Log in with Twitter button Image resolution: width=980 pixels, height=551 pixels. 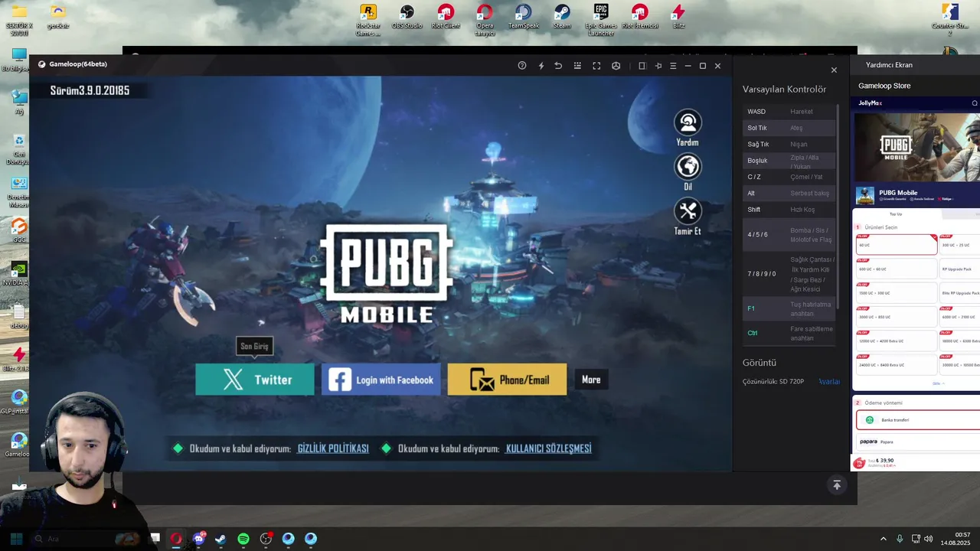[255, 380]
